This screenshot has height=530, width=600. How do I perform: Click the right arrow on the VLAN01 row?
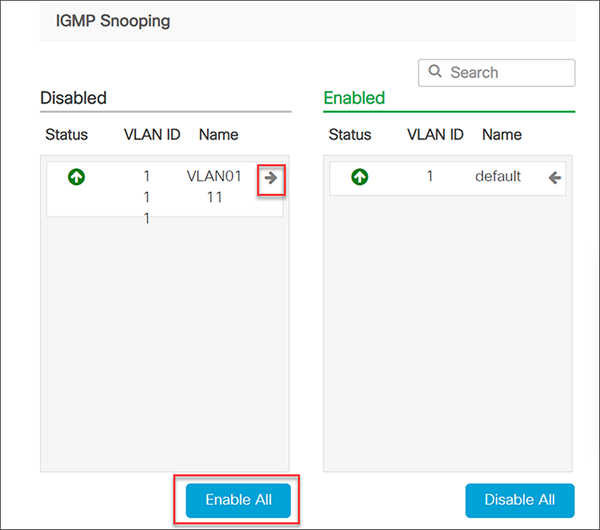[x=271, y=178]
